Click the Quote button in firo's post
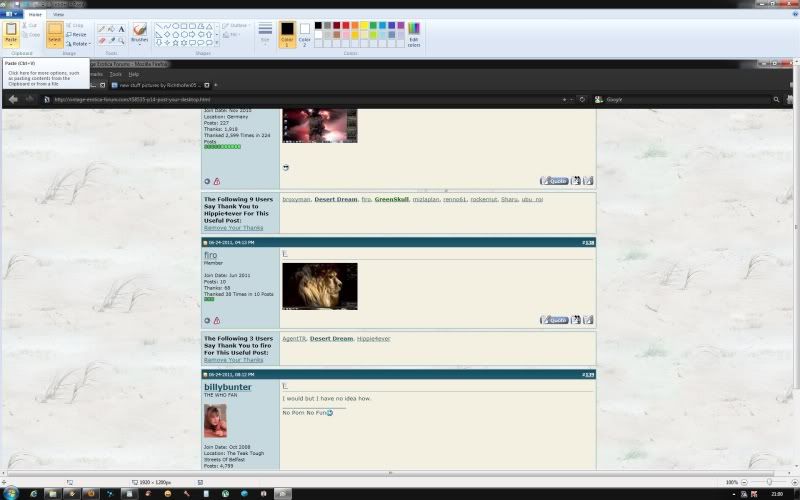The image size is (800, 500). pos(554,320)
